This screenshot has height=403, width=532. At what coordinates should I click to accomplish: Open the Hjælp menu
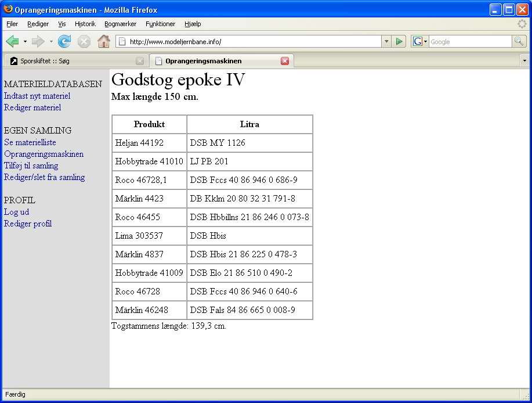click(193, 24)
